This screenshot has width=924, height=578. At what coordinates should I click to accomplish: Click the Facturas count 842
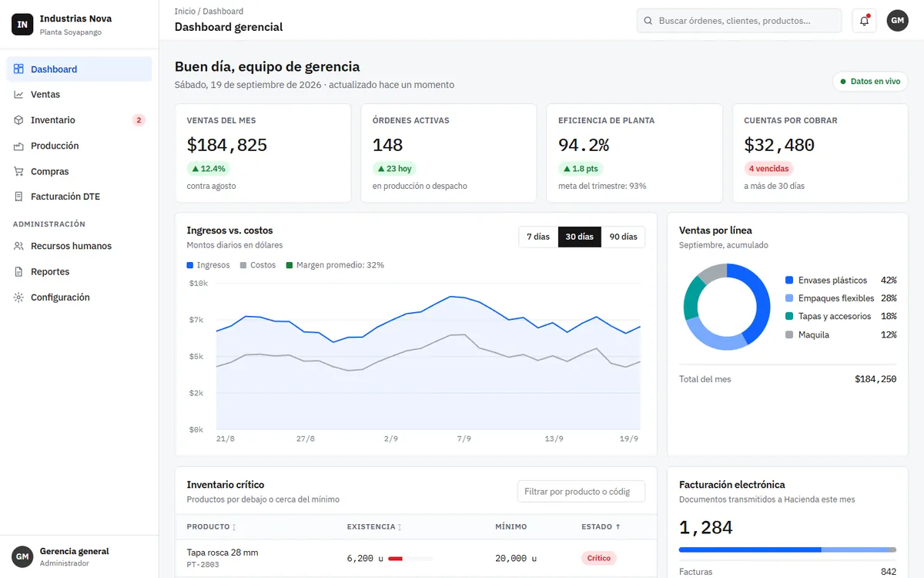889,572
